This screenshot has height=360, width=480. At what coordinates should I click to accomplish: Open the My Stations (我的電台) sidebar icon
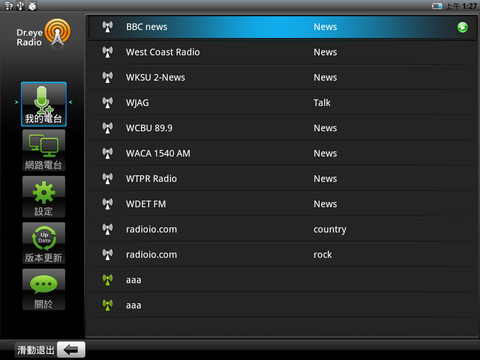(x=44, y=104)
